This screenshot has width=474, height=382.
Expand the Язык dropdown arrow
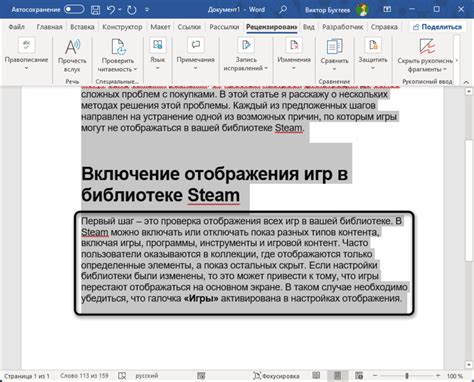(157, 68)
